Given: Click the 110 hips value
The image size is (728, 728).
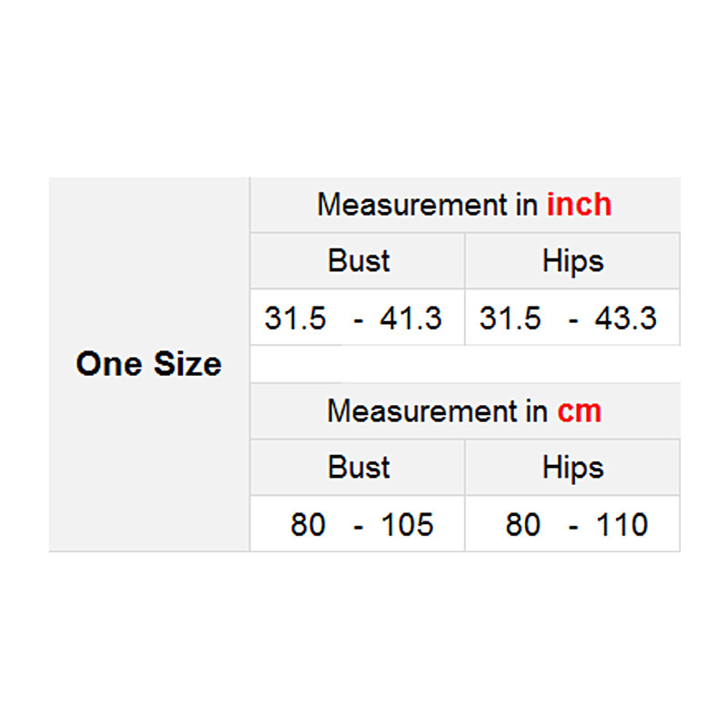Looking at the screenshot, I should tap(622, 525).
